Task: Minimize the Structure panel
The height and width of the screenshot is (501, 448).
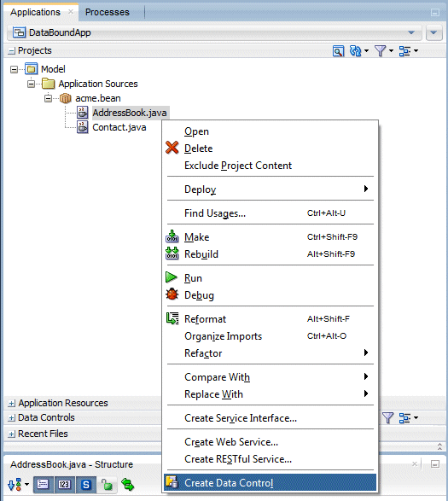Action: tap(435, 464)
